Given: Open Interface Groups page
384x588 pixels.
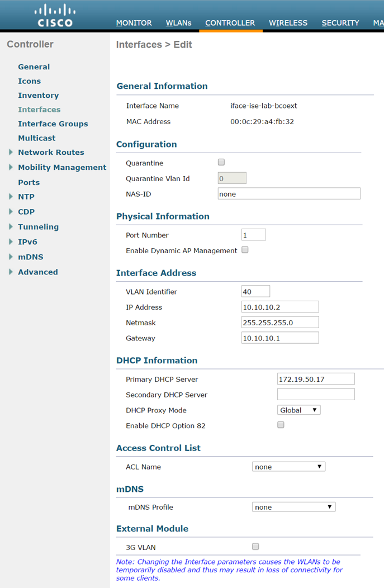Looking at the screenshot, I should [x=53, y=124].
